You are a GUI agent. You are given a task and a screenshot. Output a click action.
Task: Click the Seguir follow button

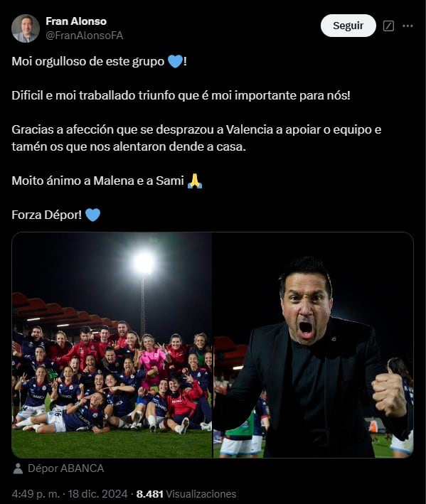(x=348, y=26)
